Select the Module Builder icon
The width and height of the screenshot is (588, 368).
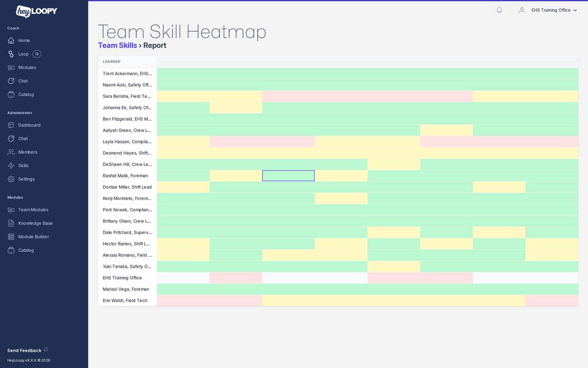click(x=11, y=237)
